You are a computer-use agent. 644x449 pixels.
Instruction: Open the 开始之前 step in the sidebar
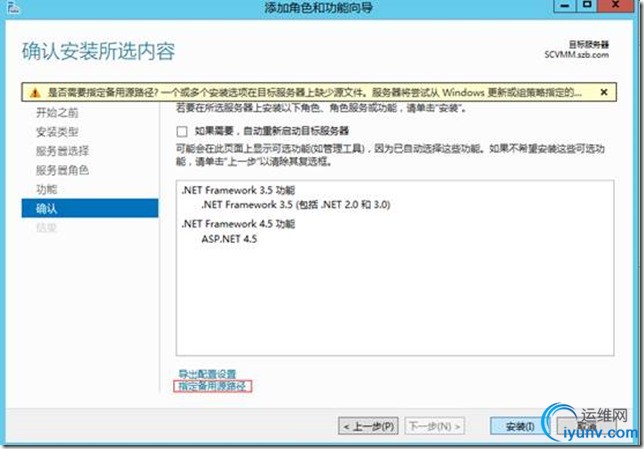coord(57,113)
